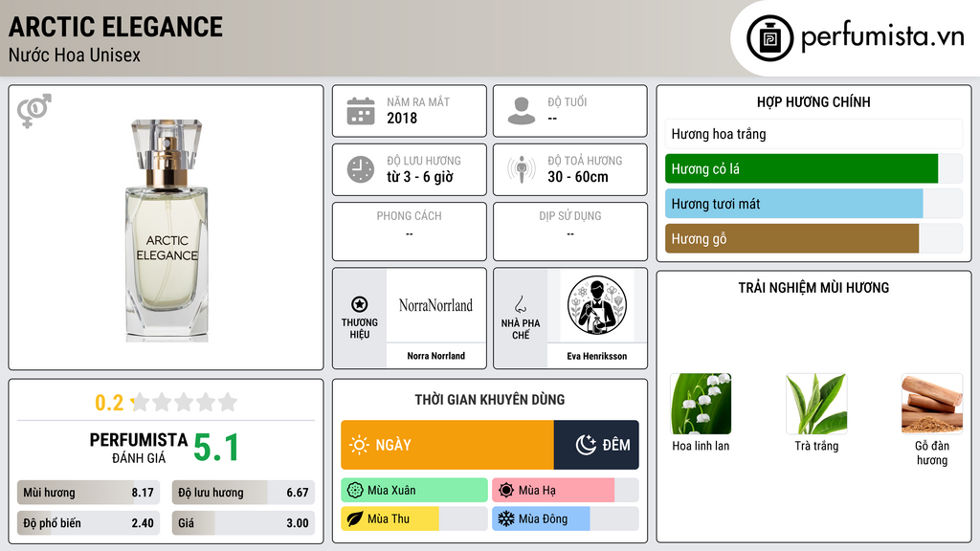Viewport: 980px width, 551px height.
Task: Click the clock icon for Độ lưu hương
Action: tap(361, 169)
